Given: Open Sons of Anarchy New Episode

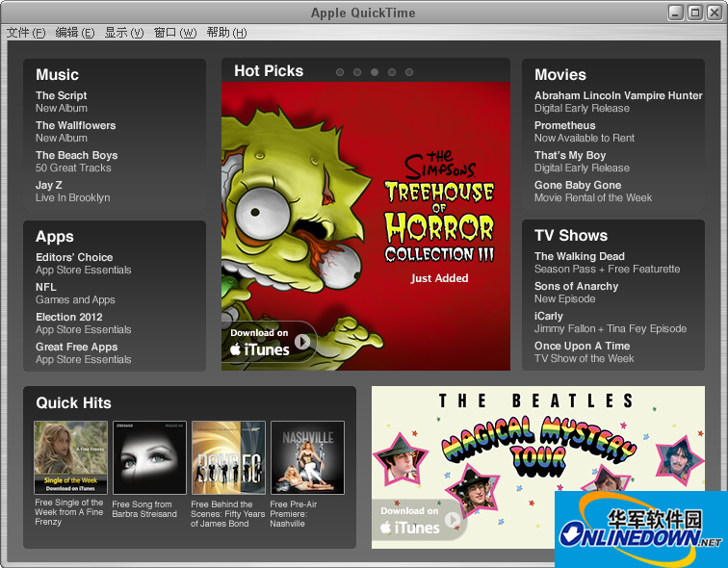Looking at the screenshot, I should 576,293.
